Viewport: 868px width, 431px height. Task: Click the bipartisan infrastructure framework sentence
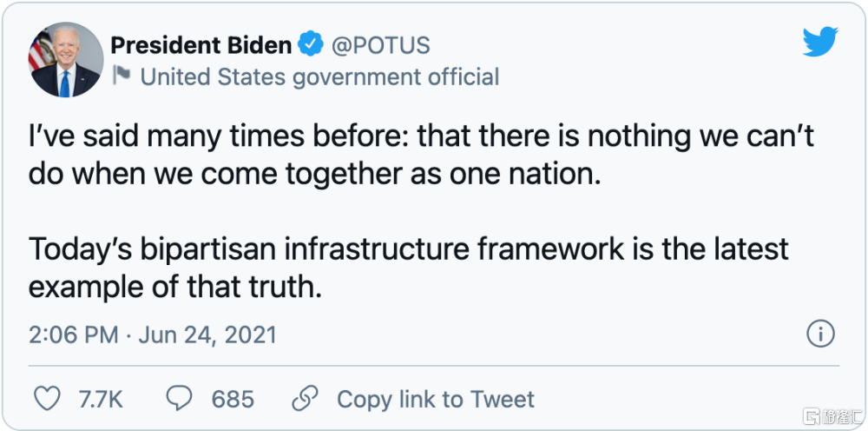click(408, 266)
